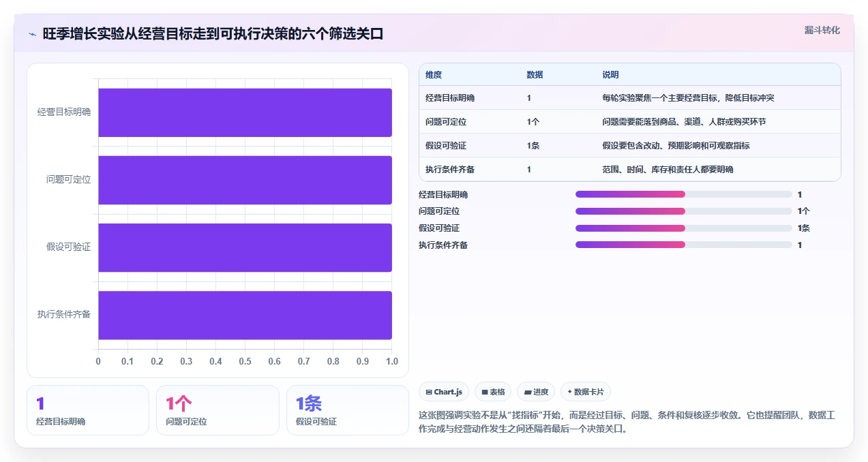Click the 1条 value in the table
The width and height of the screenshot is (868, 462).
coord(533,146)
